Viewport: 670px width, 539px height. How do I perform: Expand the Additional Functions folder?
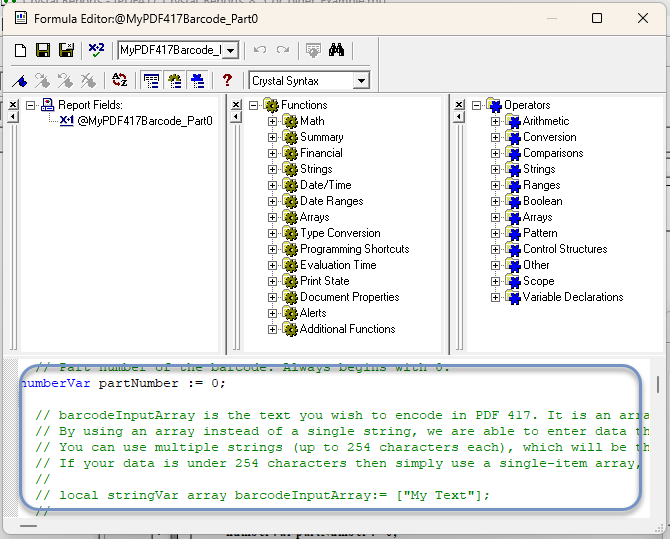tap(272, 329)
